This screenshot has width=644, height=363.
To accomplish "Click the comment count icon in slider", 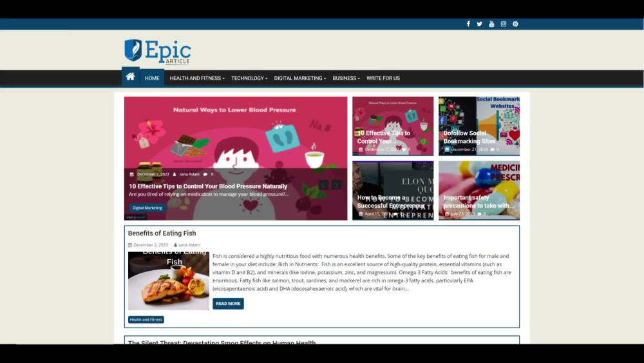I will click(x=205, y=174).
